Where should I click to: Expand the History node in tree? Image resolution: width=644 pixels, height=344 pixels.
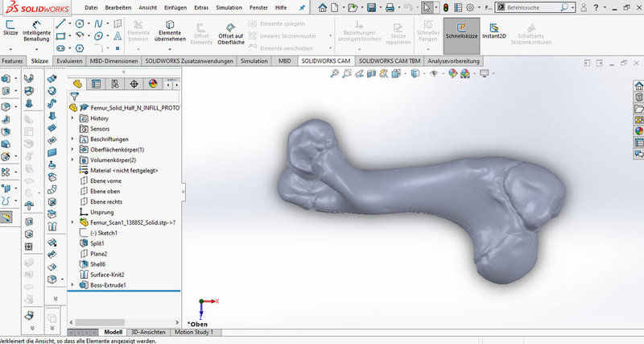pyautogui.click(x=73, y=118)
